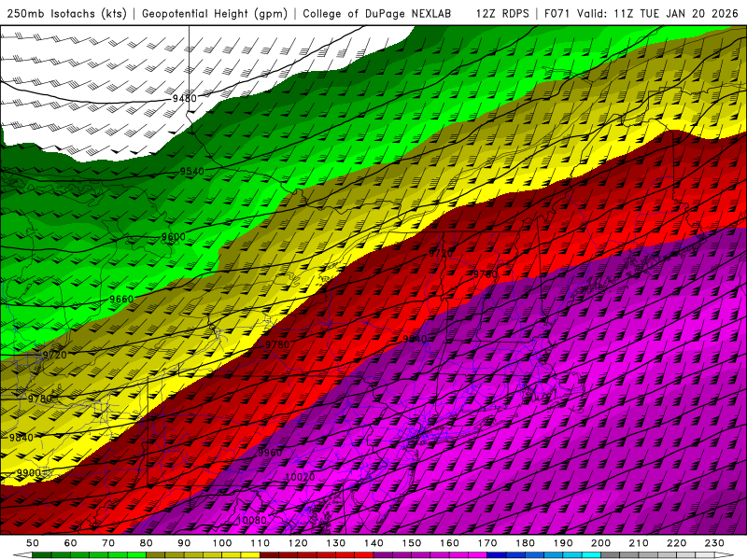Screen dimensions: 747x560
Task: Click the 9600 height contour label
Action: (174, 237)
